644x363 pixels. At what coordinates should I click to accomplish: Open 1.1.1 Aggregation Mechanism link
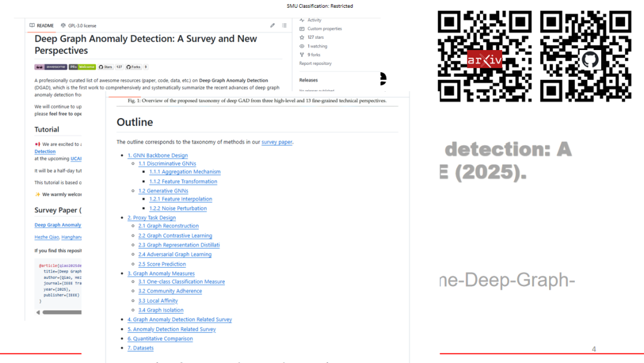[x=185, y=172]
